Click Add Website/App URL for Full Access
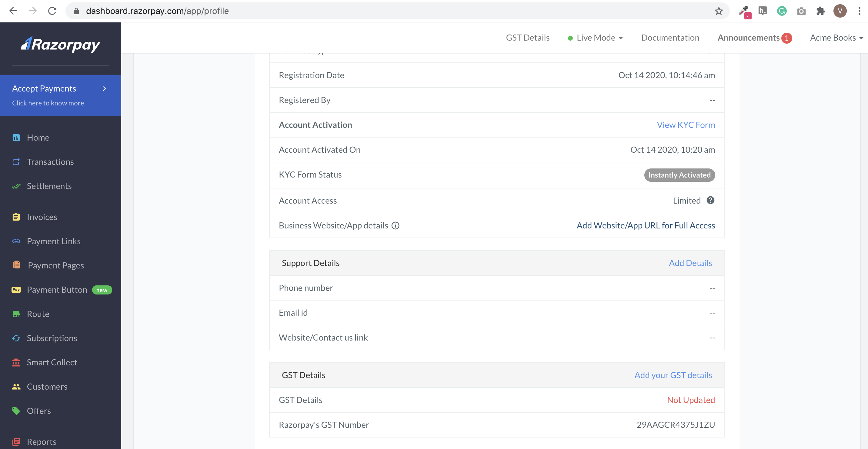The width and height of the screenshot is (868, 449). pos(646,225)
